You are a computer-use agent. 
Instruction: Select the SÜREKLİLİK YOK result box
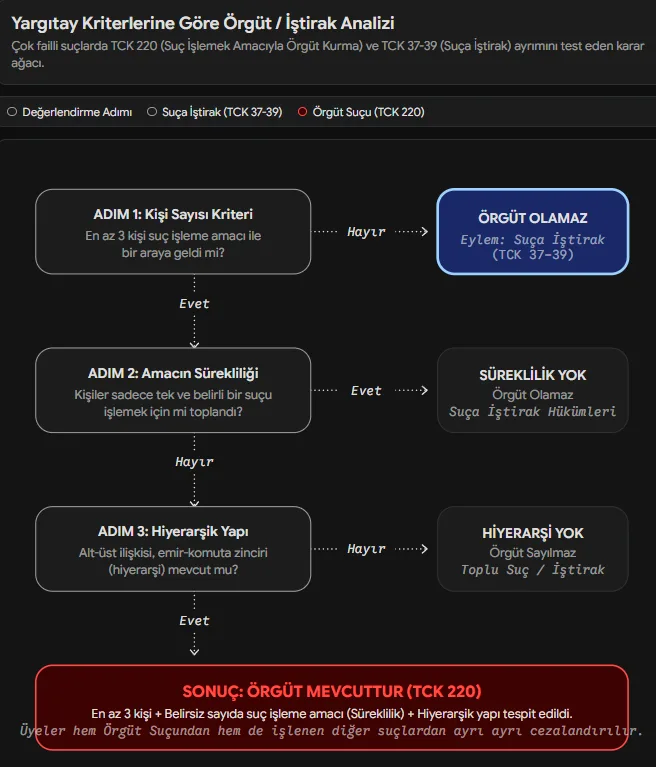[x=533, y=390]
